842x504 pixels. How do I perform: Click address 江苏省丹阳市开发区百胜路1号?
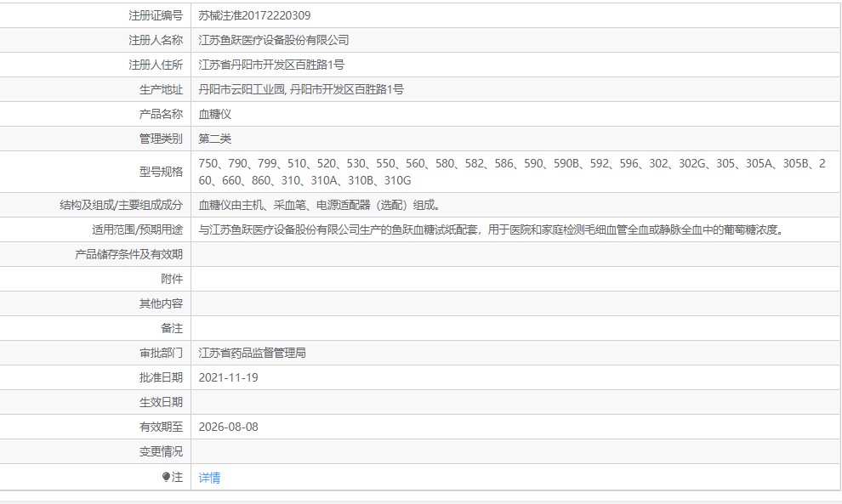click(271, 65)
